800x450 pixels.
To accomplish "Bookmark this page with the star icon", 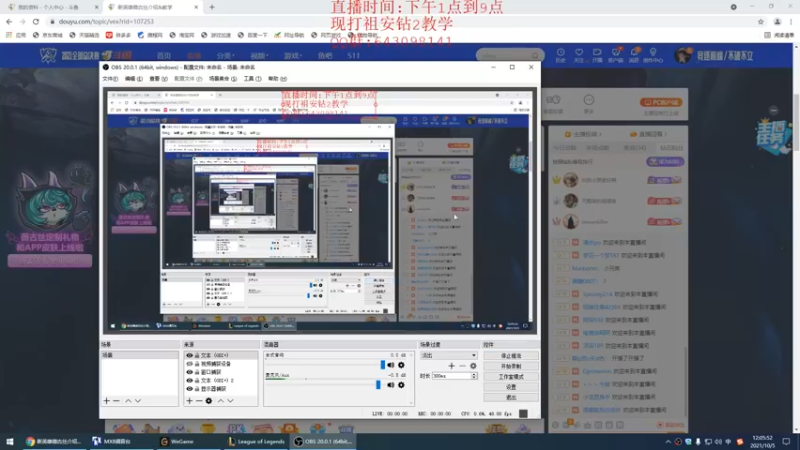I will coord(761,21).
